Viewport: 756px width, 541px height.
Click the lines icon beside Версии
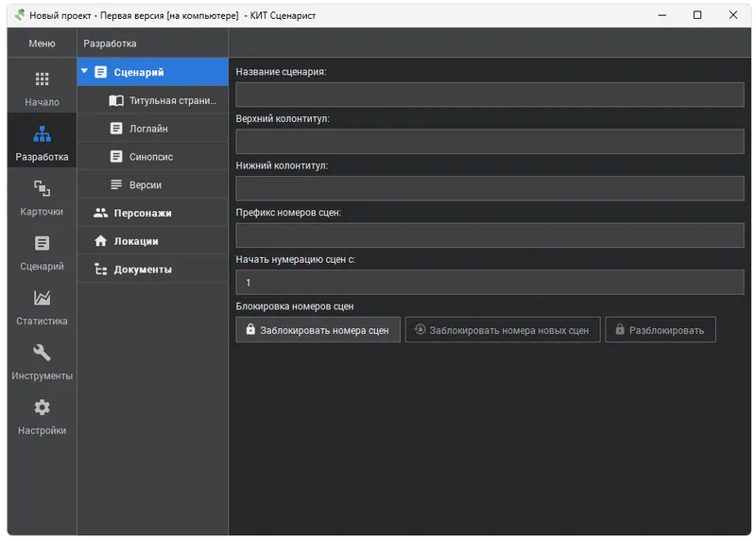click(x=116, y=184)
